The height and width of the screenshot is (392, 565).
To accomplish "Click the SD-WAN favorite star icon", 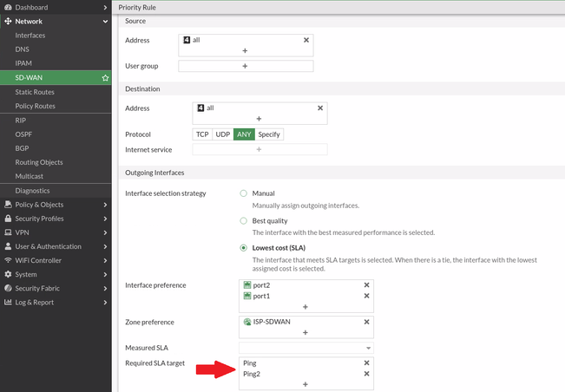I will [x=105, y=78].
